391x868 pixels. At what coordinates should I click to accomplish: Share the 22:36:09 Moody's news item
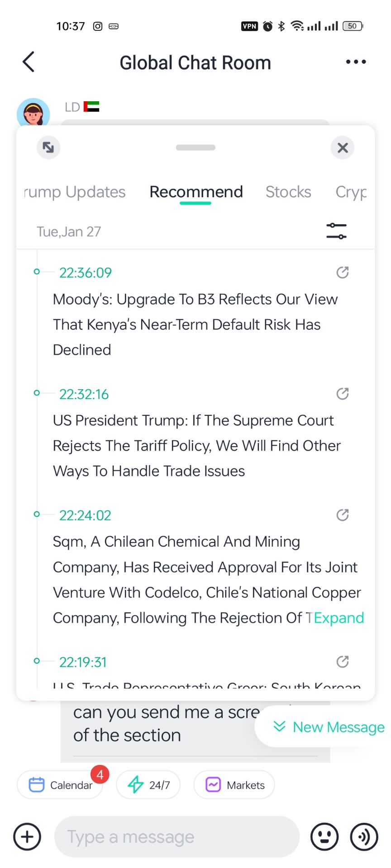click(x=343, y=272)
